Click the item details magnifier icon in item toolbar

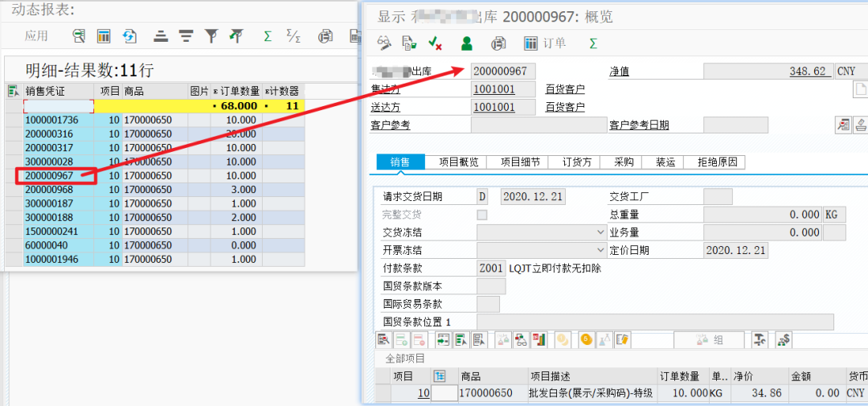point(383,339)
